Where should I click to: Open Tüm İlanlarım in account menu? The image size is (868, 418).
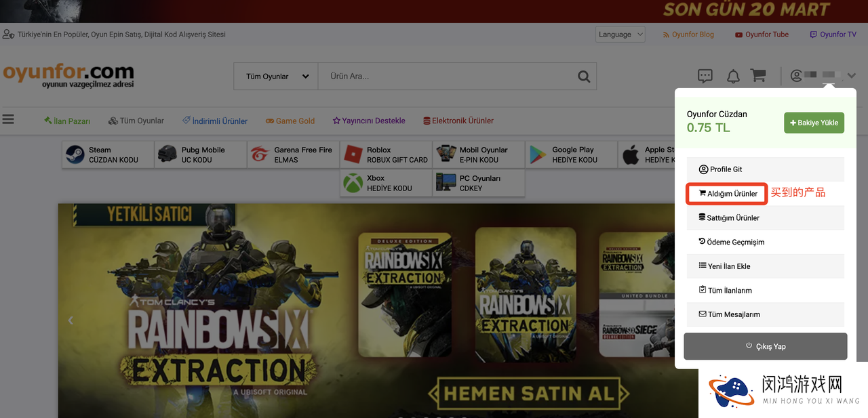click(766, 290)
